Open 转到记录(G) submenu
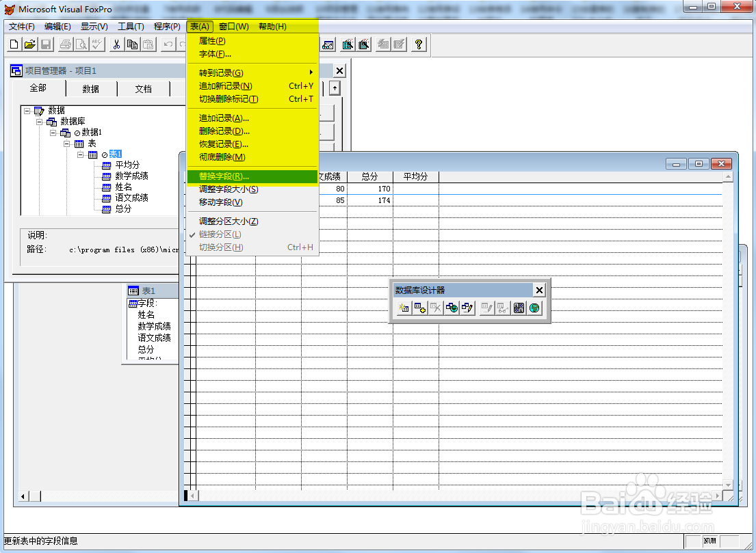This screenshot has width=756, height=553. (252, 72)
